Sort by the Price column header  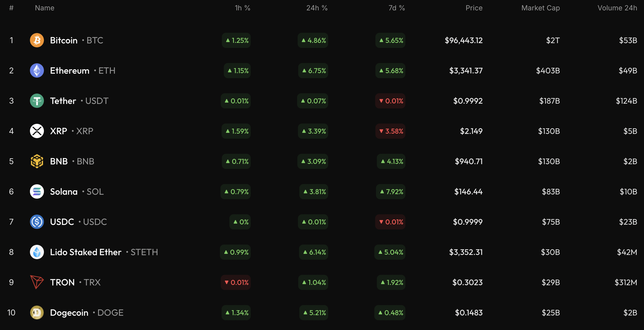click(x=474, y=8)
